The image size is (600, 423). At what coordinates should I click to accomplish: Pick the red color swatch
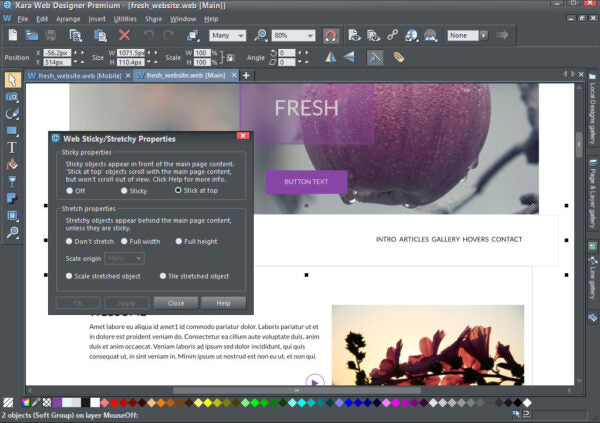pos(114,403)
